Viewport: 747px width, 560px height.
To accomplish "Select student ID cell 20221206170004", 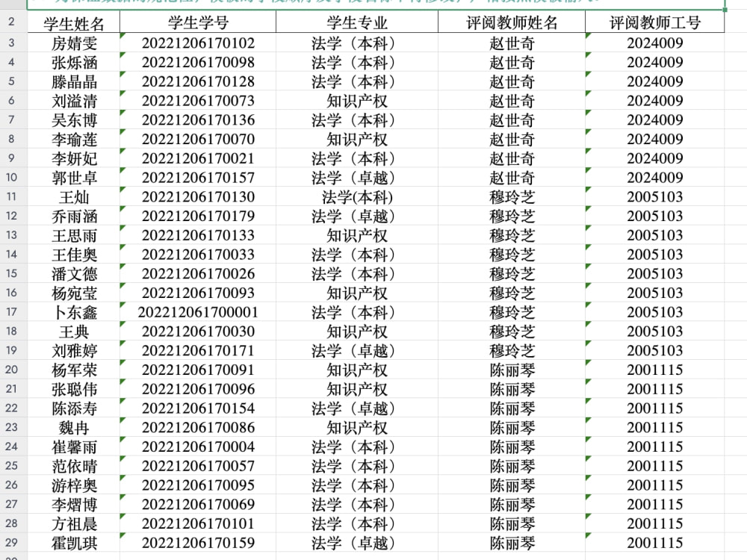I will [x=198, y=447].
